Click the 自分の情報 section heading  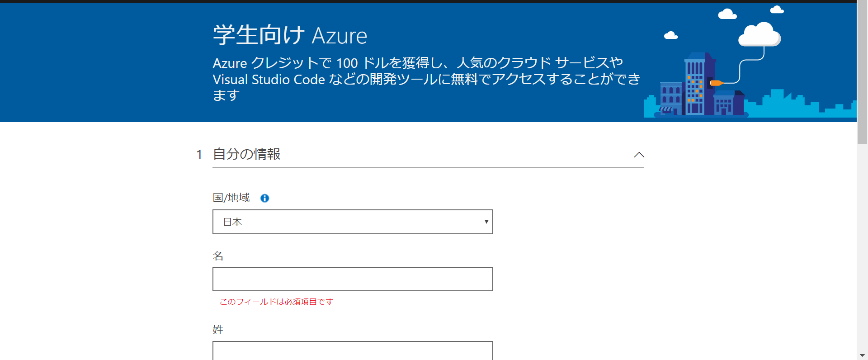click(x=246, y=154)
